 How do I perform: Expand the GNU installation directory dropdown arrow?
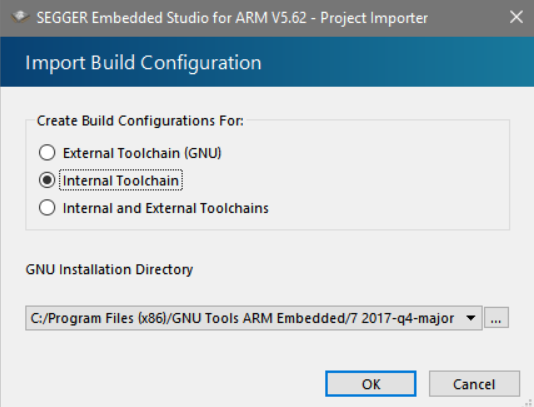tap(471, 318)
